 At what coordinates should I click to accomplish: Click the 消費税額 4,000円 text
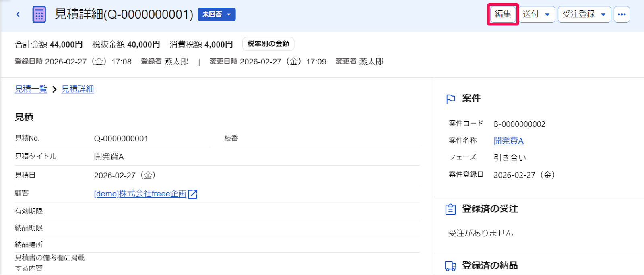coord(201,44)
